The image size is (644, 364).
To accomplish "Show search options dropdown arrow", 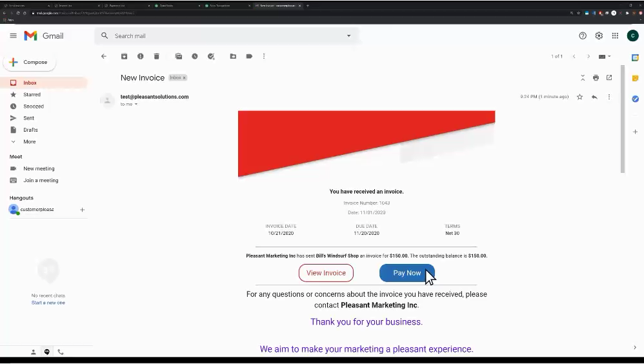I will pos(349,36).
